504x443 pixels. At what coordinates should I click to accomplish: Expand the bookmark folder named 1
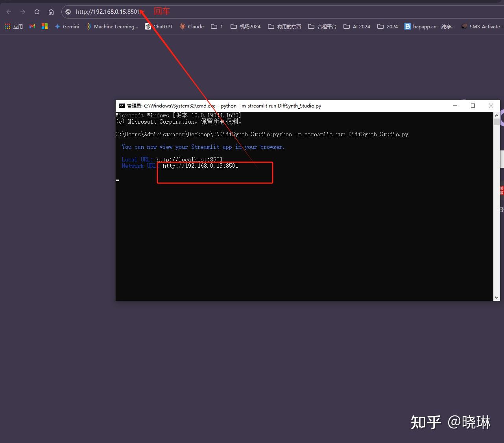216,26
